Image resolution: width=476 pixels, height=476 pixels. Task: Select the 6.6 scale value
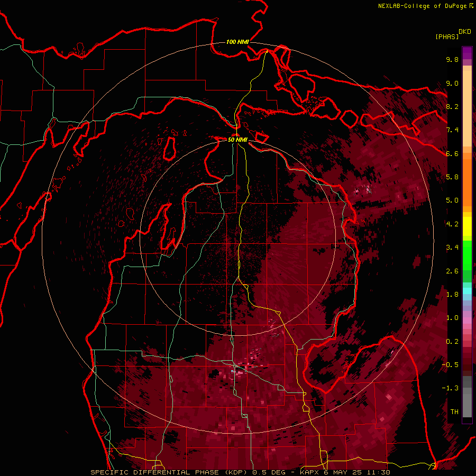452,153
